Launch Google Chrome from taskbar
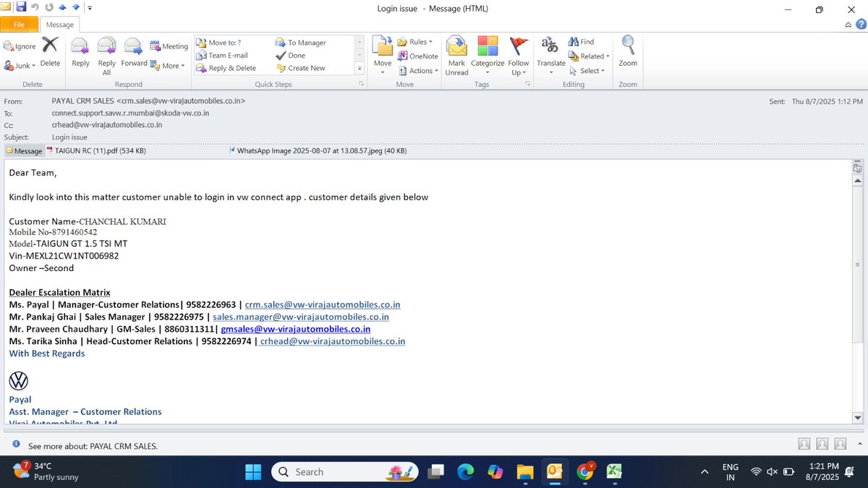This screenshot has height=488, width=868. pyautogui.click(x=585, y=471)
